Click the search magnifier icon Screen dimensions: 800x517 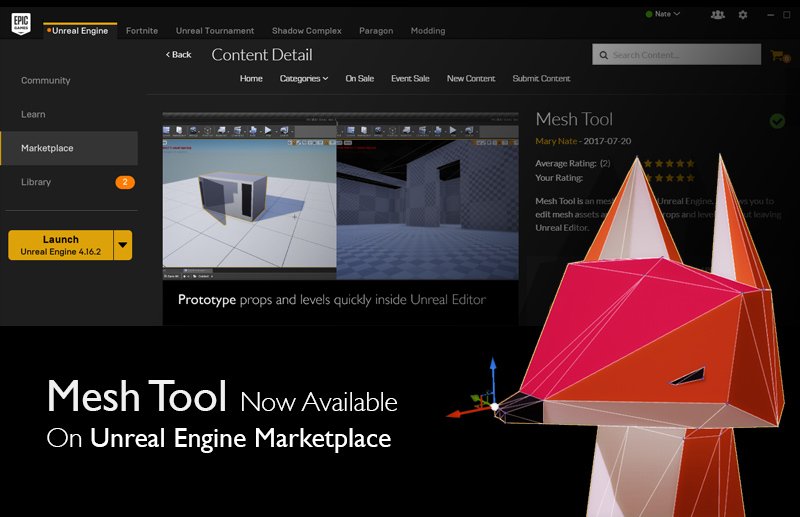click(604, 55)
